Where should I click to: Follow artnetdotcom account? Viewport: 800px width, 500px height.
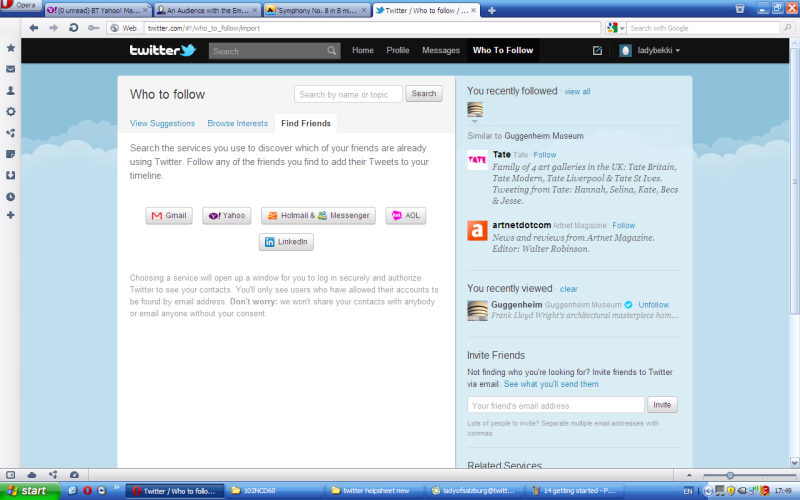tap(623, 226)
